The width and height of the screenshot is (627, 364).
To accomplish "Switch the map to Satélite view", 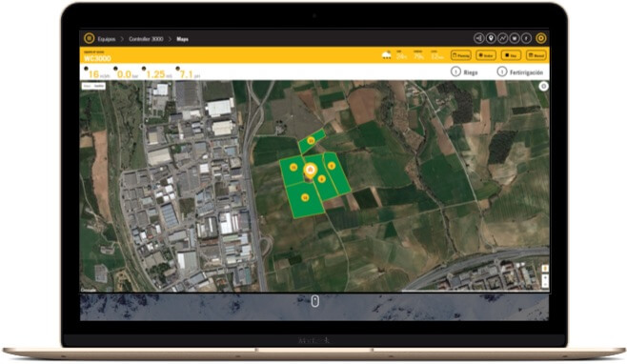I will pyautogui.click(x=99, y=86).
